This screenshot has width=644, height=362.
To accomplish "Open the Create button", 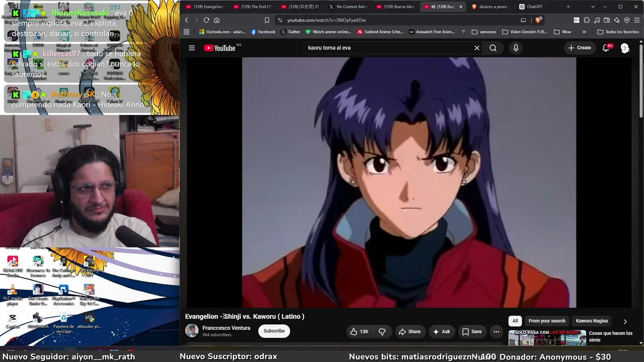I will (x=579, y=48).
